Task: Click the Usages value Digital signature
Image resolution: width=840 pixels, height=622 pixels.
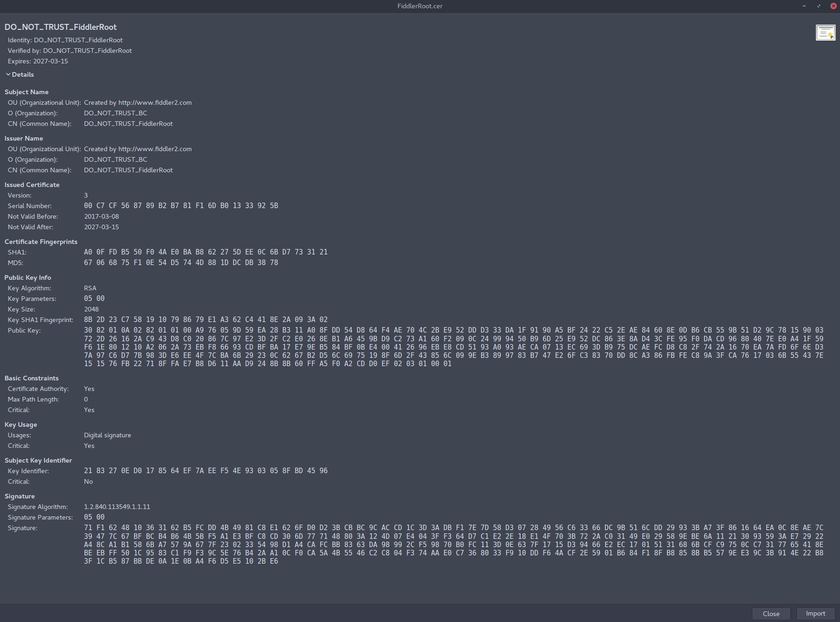Action: click(x=107, y=435)
